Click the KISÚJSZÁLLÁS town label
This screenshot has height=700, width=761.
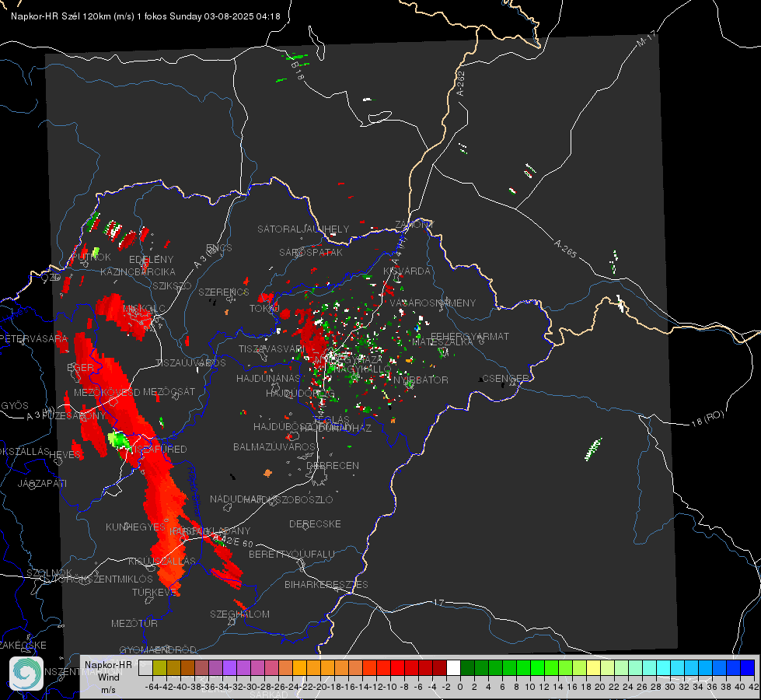(162, 561)
